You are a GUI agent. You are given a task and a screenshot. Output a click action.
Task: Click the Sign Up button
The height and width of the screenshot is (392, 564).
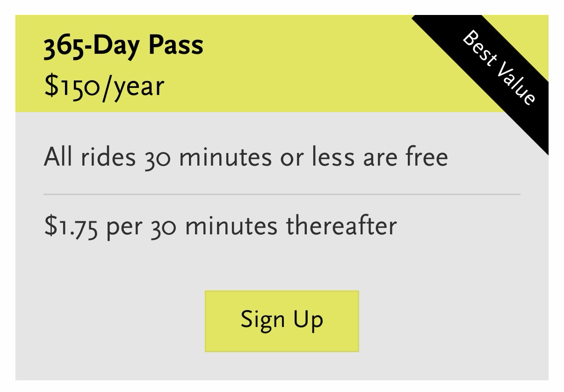point(282,321)
